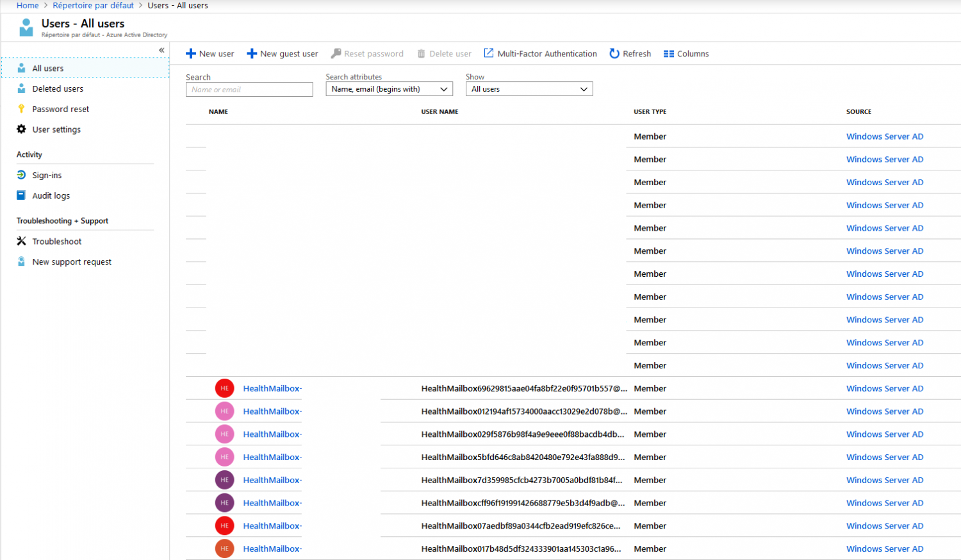This screenshot has height=560, width=961.
Task: Open the Columns chooser
Action: pyautogui.click(x=686, y=54)
